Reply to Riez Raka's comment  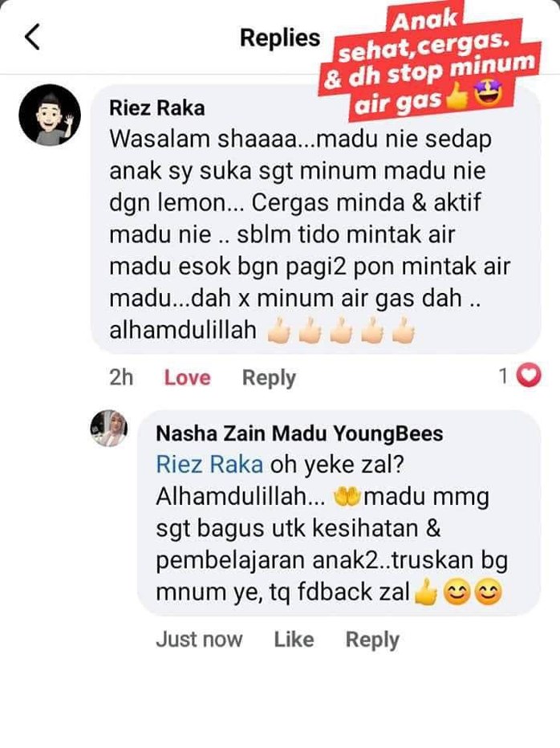point(269,378)
